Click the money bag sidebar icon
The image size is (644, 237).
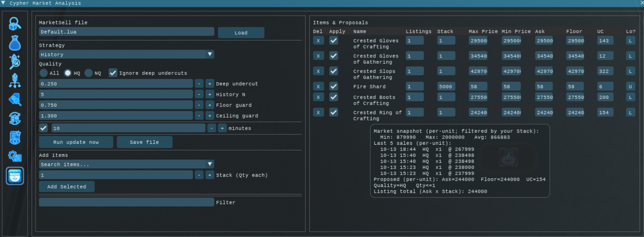pyautogui.click(x=15, y=43)
